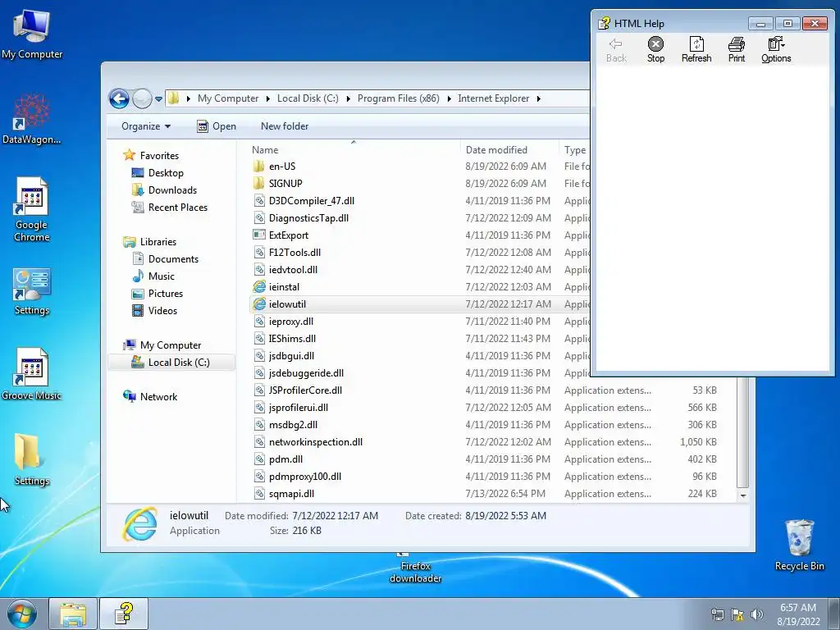Select My Computer in navigation pane
The image size is (840, 630).
(x=171, y=345)
